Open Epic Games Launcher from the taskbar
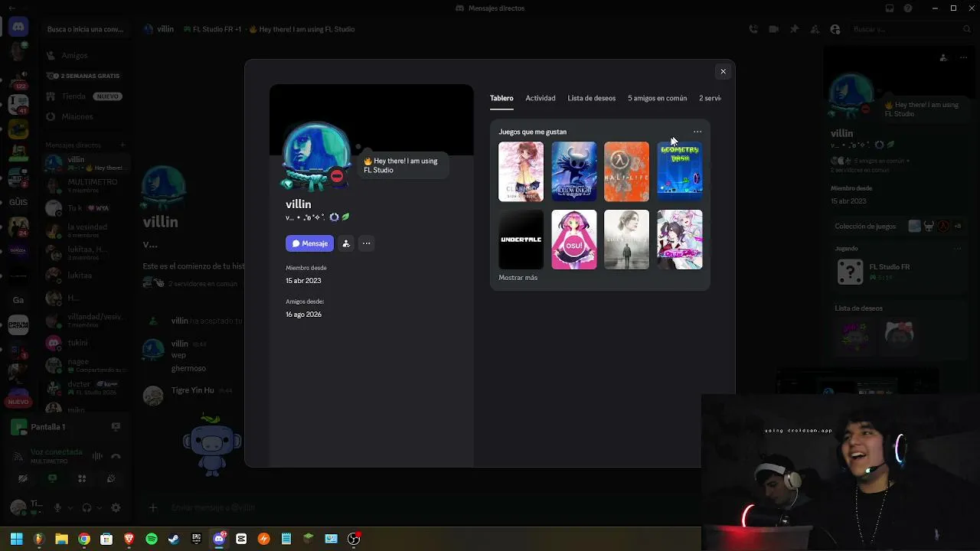 point(196,539)
